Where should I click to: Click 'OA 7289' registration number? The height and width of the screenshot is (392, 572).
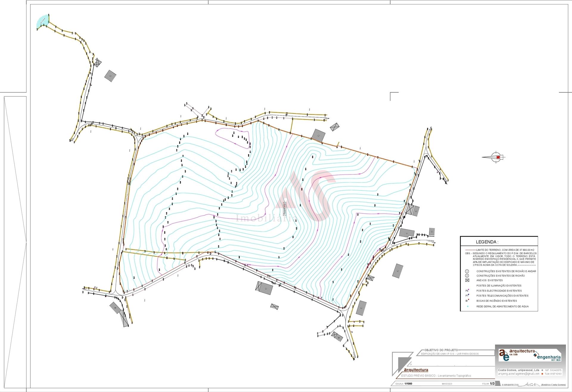pyautogui.click(x=513, y=354)
